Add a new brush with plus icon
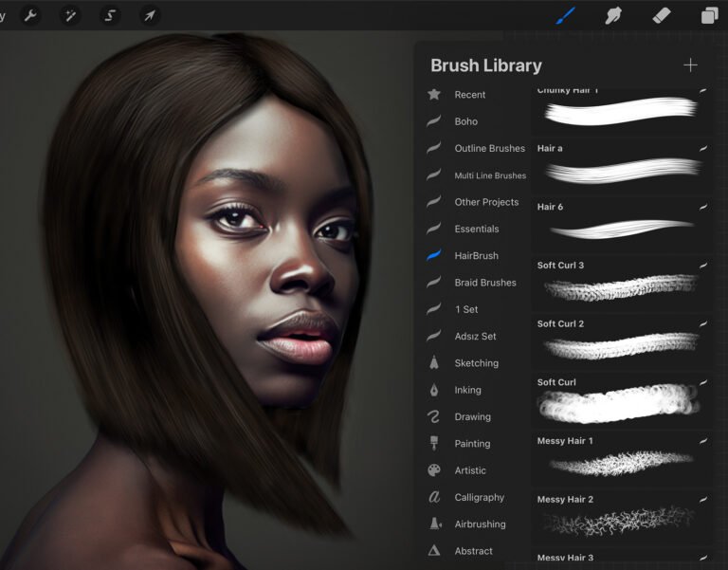Screen dimensions: 728x570 coord(690,65)
